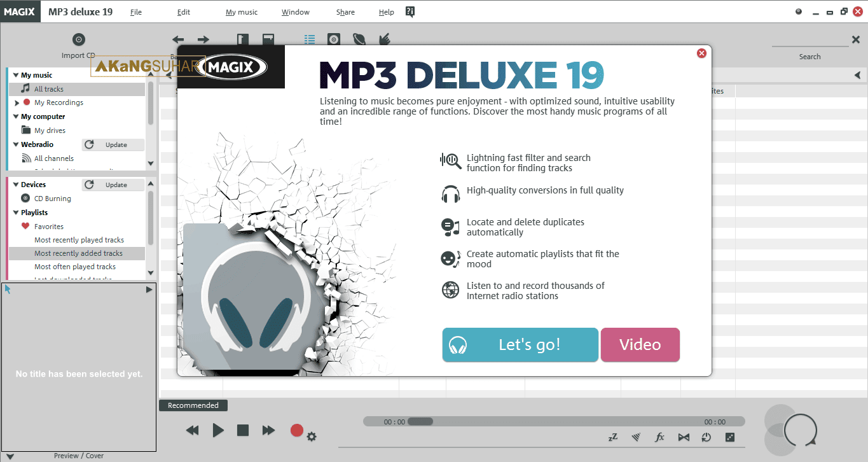Collapse the Preview / Cover panel arrow
This screenshot has height=462, width=868.
10,456
